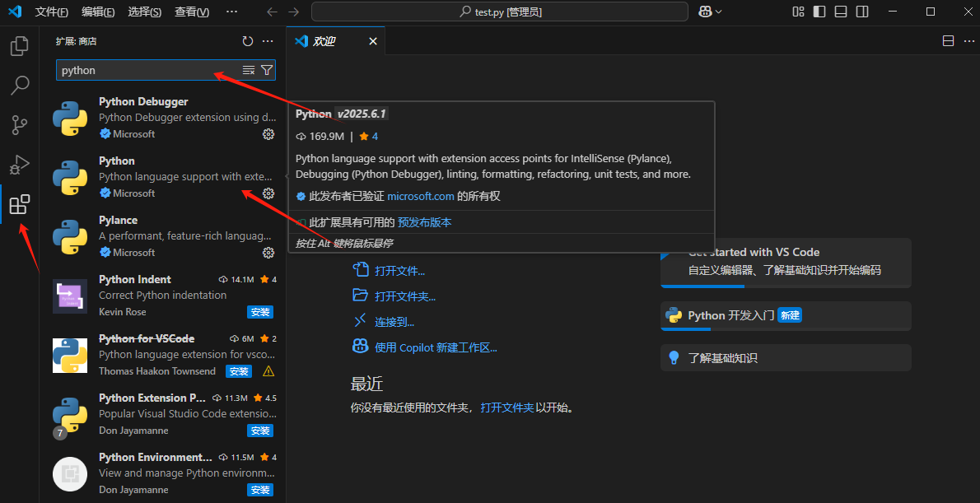Open microsoft.com link in tooltip
Screen dimensions: 980x503
421,196
